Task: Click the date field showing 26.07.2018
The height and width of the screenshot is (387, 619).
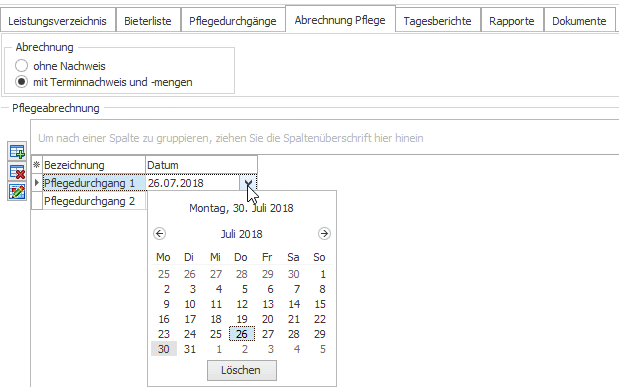Action: (193, 183)
